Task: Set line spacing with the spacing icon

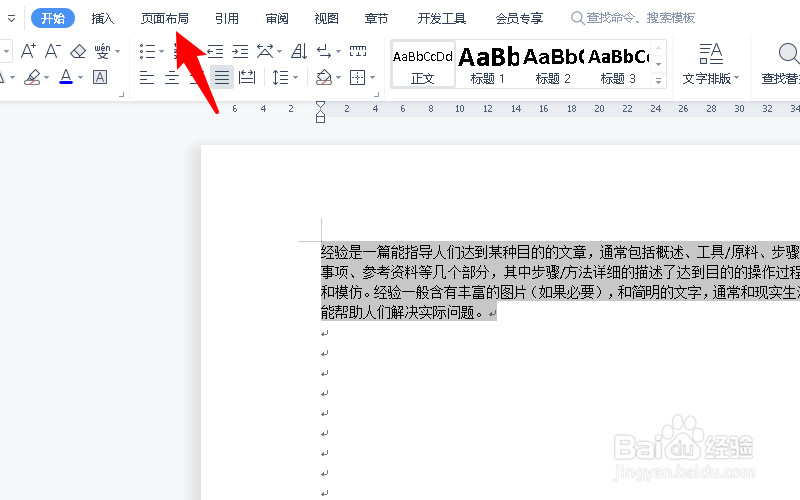Action: [280, 78]
